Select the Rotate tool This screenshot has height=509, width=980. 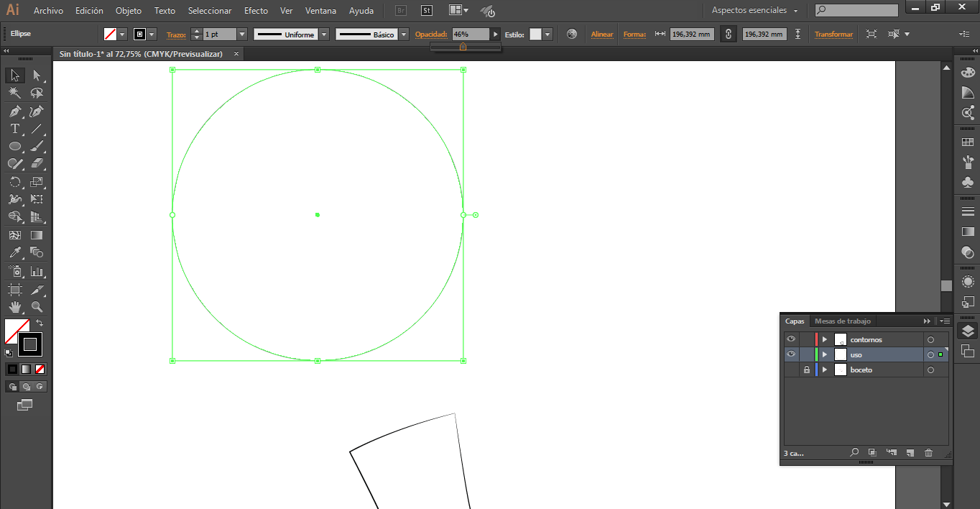point(14,182)
